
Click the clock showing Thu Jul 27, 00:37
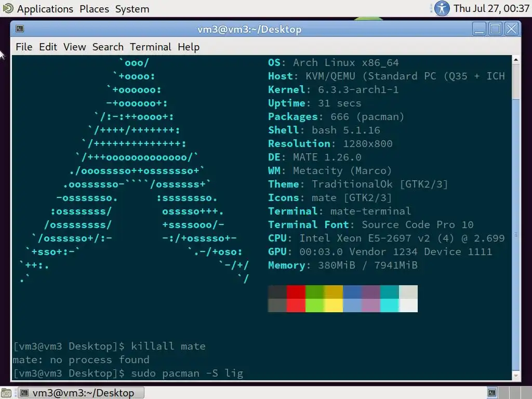tap(491, 8)
